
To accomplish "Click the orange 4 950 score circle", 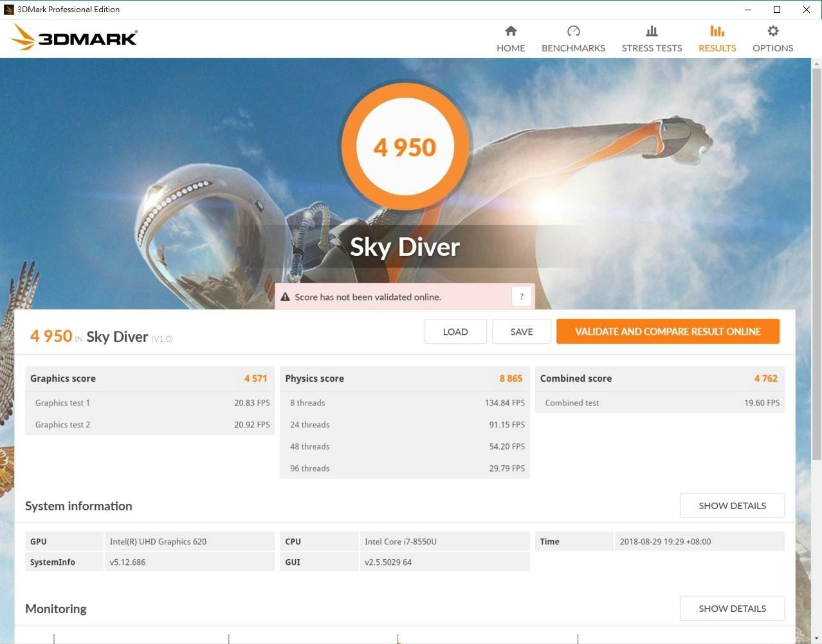I will [405, 147].
